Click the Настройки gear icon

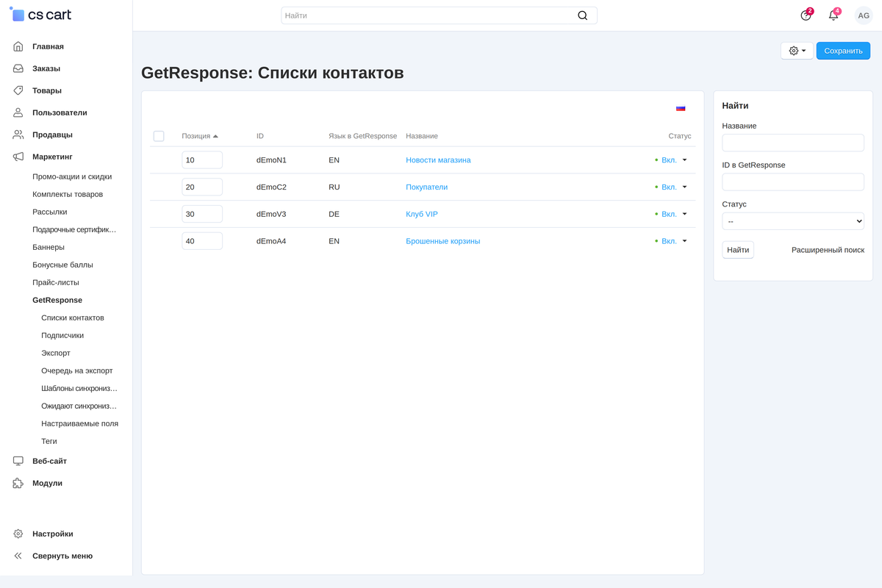coord(18,534)
